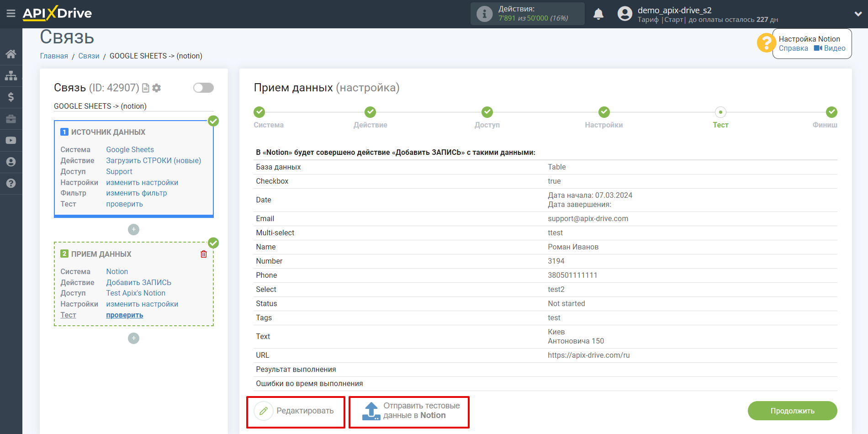Open the hamburger menu
Image resolution: width=868 pixels, height=434 pixels.
(x=11, y=13)
